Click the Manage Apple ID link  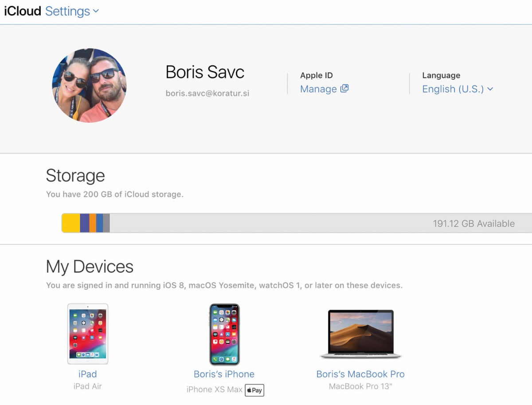(x=318, y=89)
